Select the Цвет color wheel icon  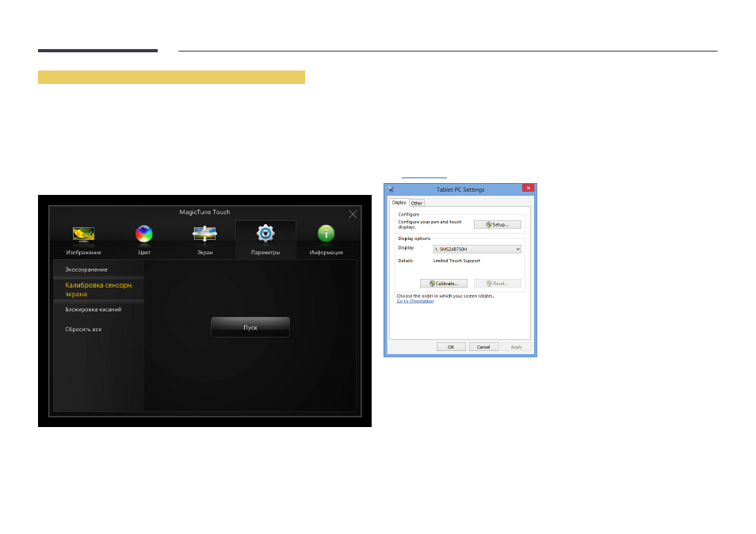143,235
